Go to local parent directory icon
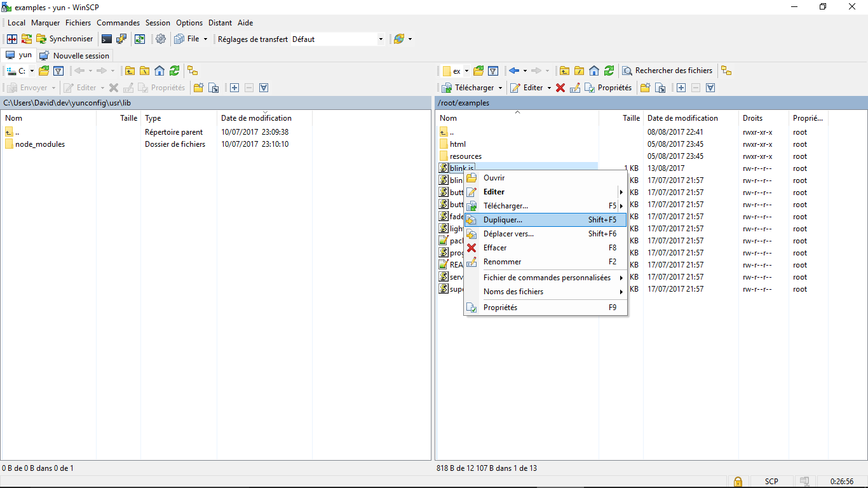The height and width of the screenshot is (488, 868). [130, 71]
